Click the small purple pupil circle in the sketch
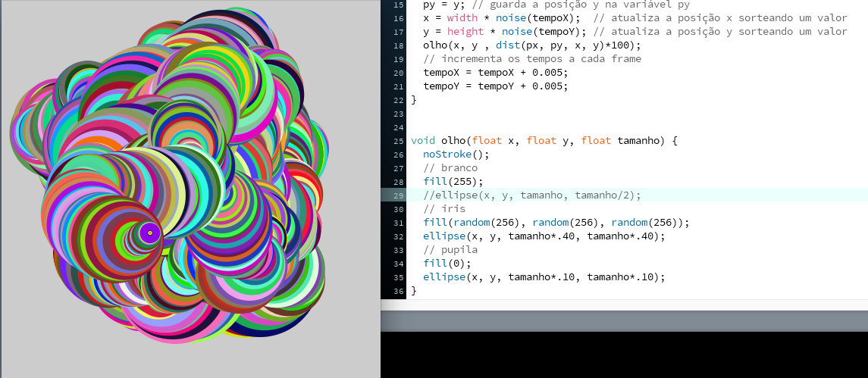The image size is (868, 378). [x=149, y=233]
